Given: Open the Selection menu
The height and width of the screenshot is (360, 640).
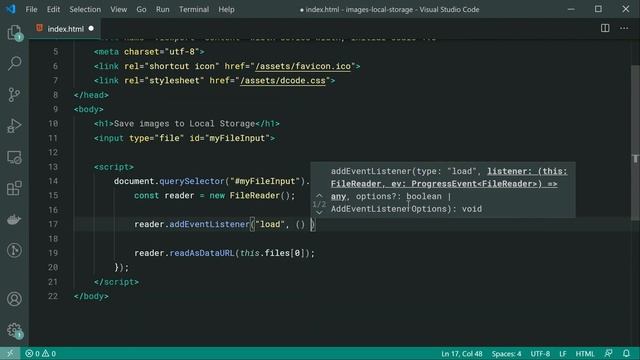Looking at the screenshot, I should [85, 9].
